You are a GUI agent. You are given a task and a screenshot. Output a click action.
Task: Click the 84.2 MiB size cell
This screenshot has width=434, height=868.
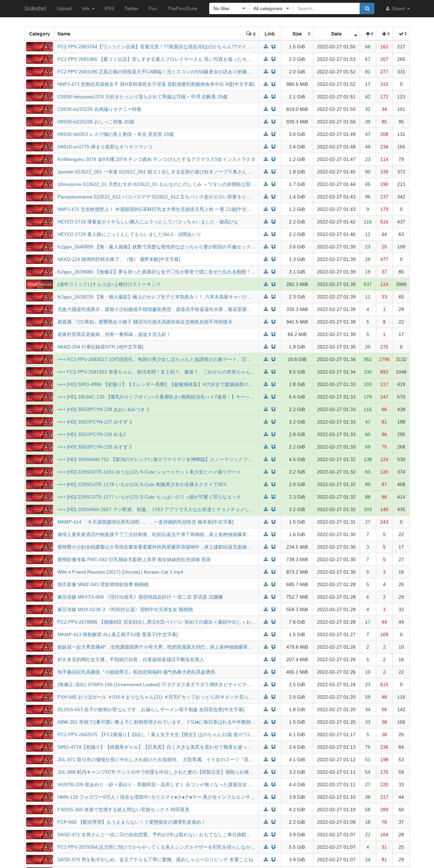click(297, 334)
